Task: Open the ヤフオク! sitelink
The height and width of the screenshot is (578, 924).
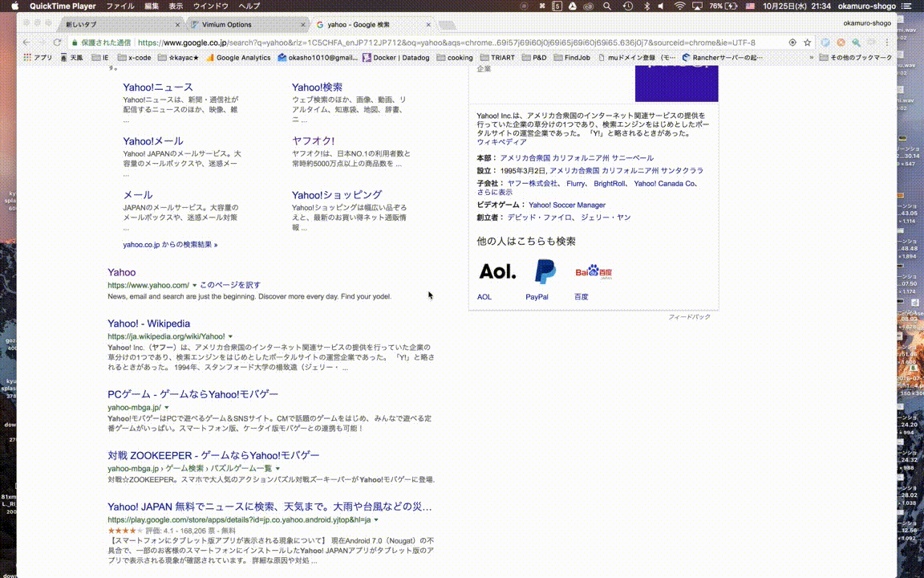Action: (313, 141)
